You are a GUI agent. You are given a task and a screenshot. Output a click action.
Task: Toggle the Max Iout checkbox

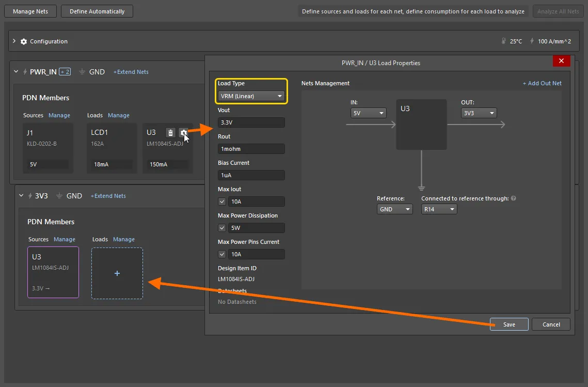222,202
